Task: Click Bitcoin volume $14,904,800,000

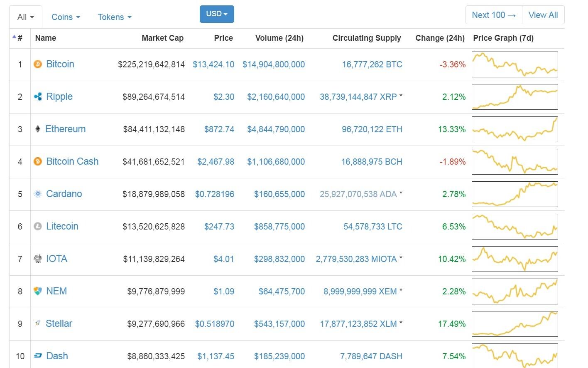Action: (x=274, y=64)
